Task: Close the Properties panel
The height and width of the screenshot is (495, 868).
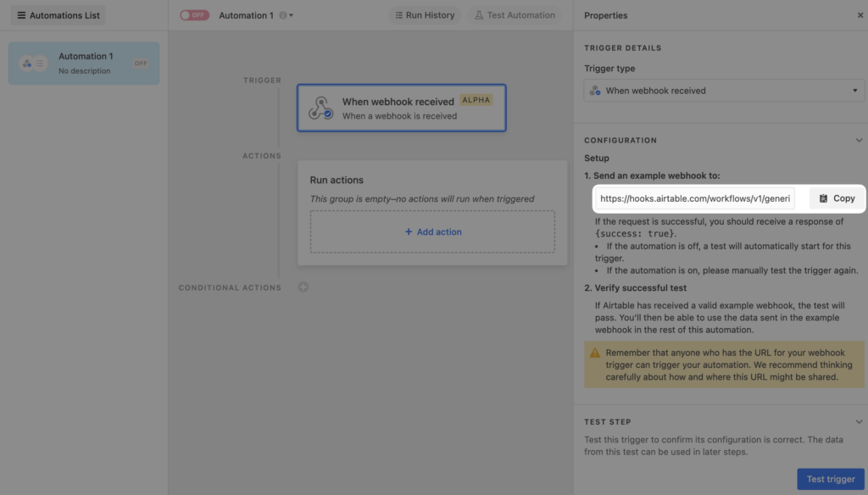Action: [x=859, y=15]
